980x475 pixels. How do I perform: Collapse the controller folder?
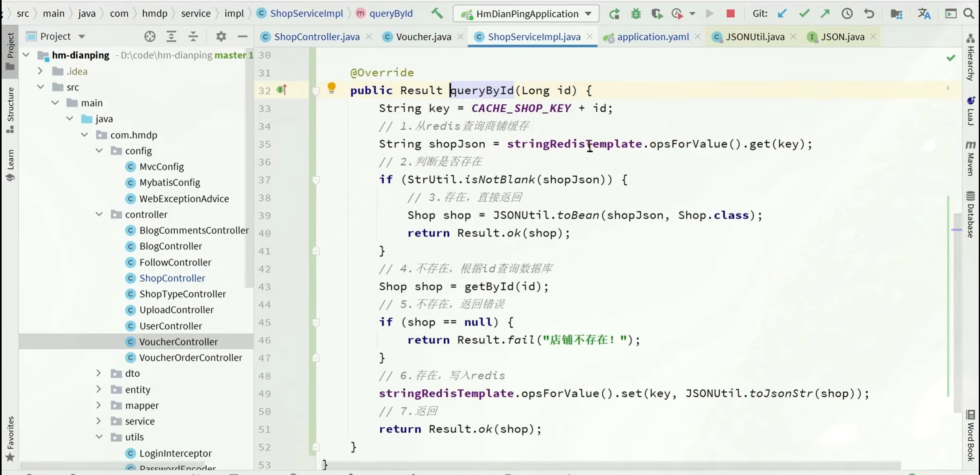pyautogui.click(x=99, y=214)
